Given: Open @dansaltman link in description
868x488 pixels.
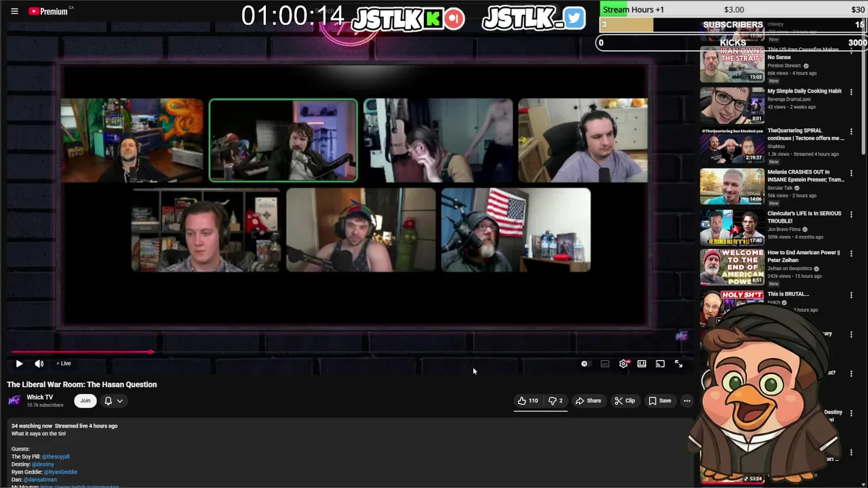Looking at the screenshot, I should click(x=40, y=479).
